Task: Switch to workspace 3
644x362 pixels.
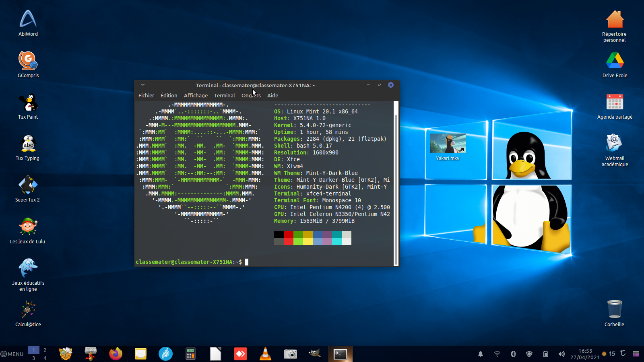Action: coord(34,358)
